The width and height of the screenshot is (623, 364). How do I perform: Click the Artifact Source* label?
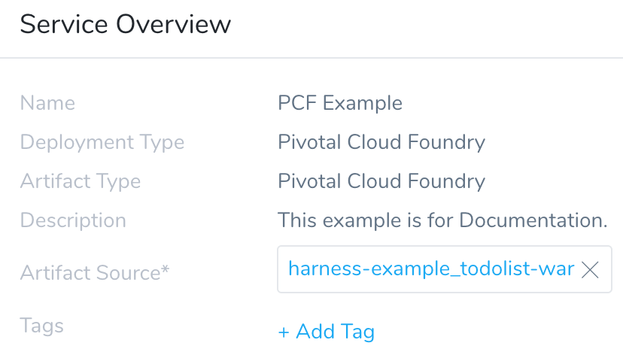(x=95, y=273)
